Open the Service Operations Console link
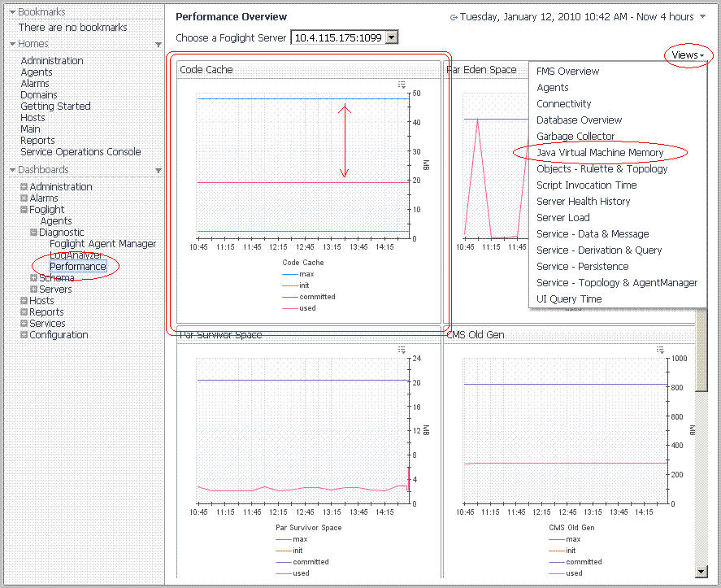The height and width of the screenshot is (588, 721). (80, 152)
